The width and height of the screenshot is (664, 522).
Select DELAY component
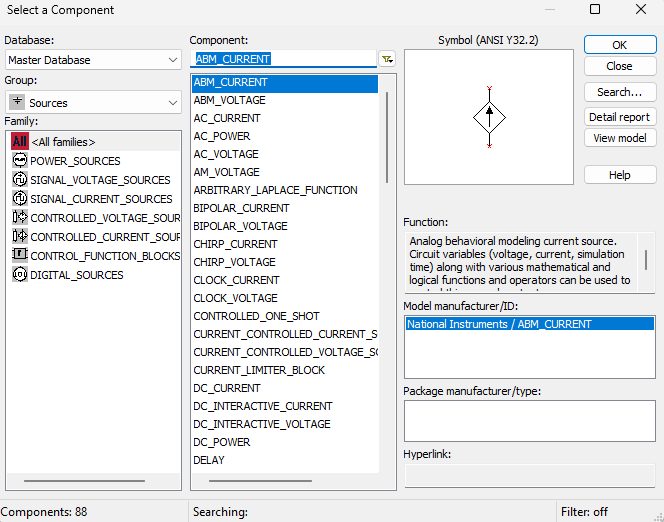point(285,460)
